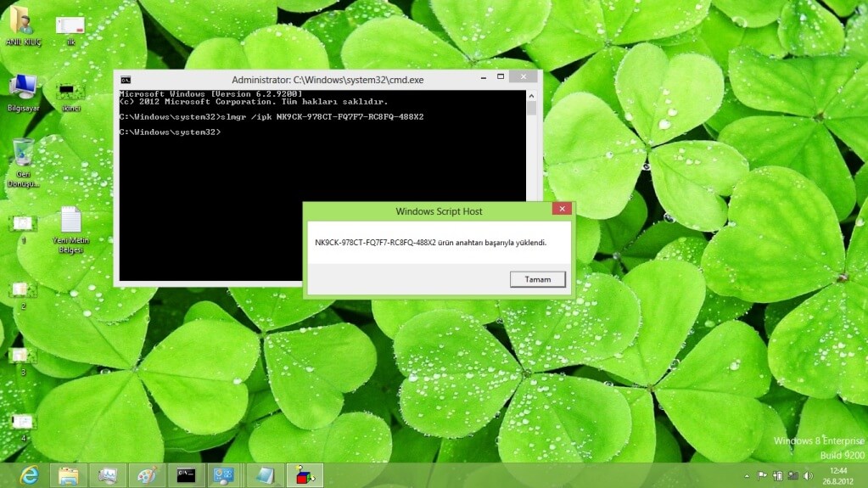This screenshot has width=868, height=488.
Task: Click the Tamam button in the dialog
Action: 537,279
